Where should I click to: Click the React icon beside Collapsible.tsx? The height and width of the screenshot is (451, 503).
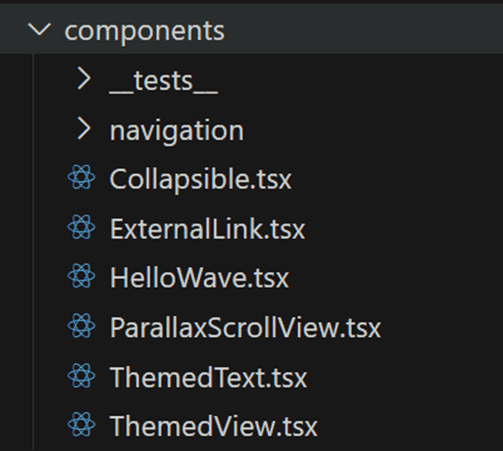(x=81, y=178)
